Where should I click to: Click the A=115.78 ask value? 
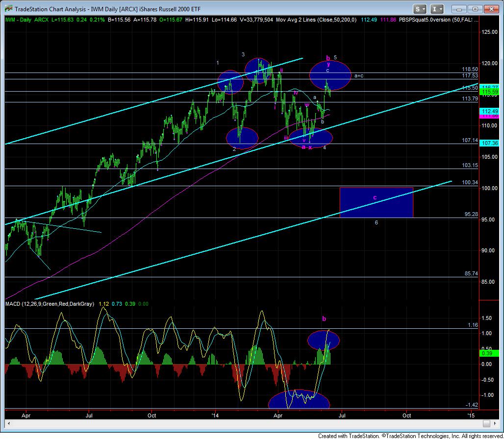pos(145,20)
